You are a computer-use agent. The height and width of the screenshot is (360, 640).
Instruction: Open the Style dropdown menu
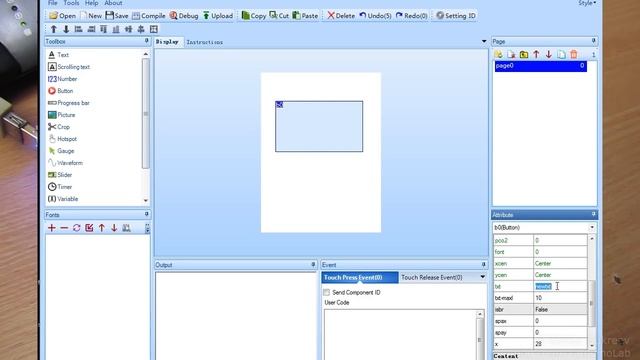[x=587, y=3]
